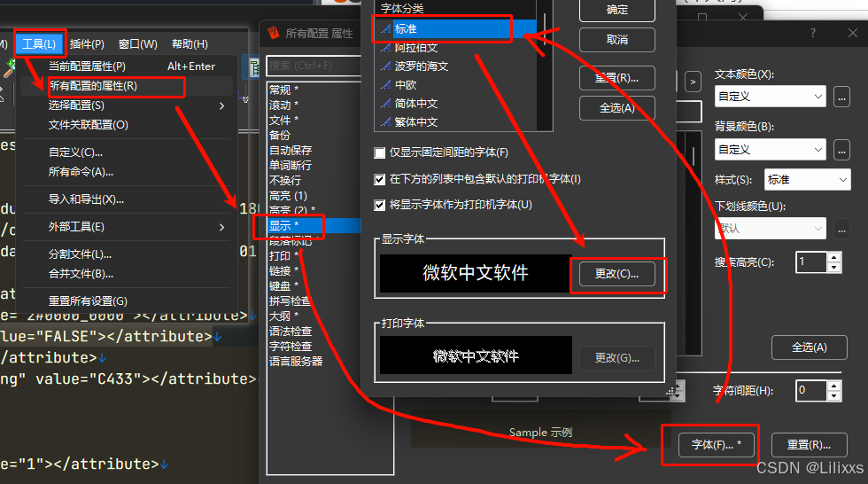Click 字体(F)... button in properties dialog

(x=717, y=445)
